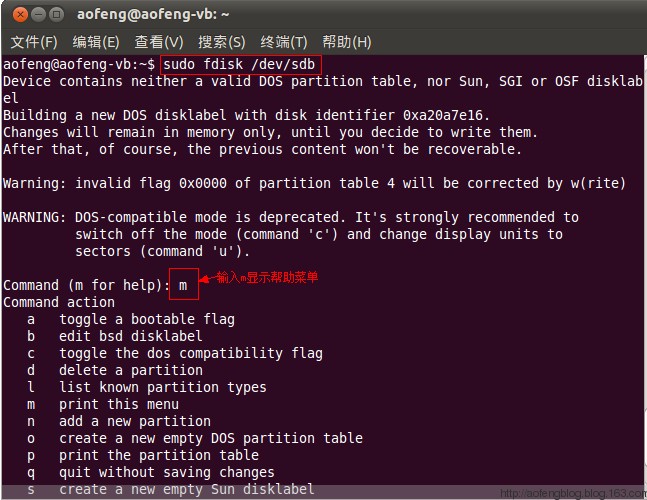Click the sudo fdisk /dev/sdb command text
Viewport: 647px width, 500px height.
click(239, 64)
